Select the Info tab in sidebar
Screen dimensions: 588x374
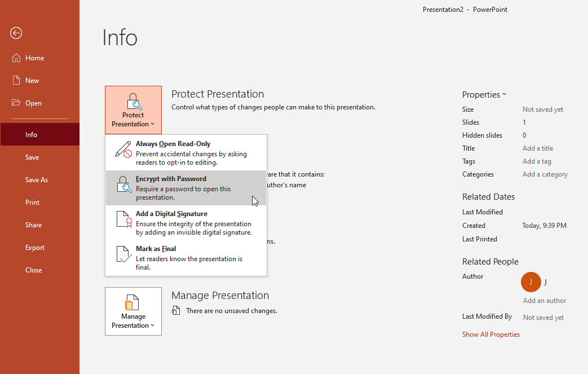pos(40,134)
